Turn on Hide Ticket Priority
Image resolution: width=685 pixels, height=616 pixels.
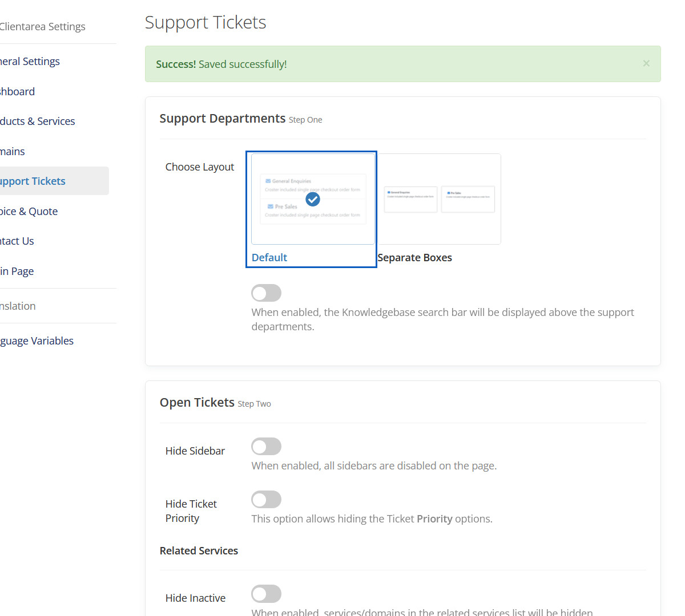click(x=267, y=500)
